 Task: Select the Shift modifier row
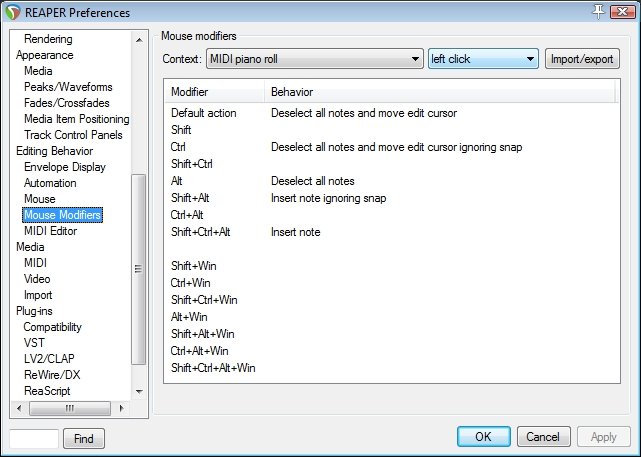click(x=392, y=130)
